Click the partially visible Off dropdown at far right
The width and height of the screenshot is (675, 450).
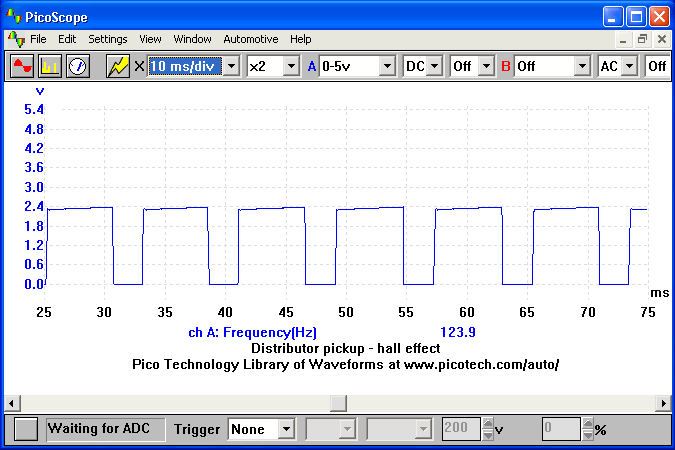(x=657, y=66)
